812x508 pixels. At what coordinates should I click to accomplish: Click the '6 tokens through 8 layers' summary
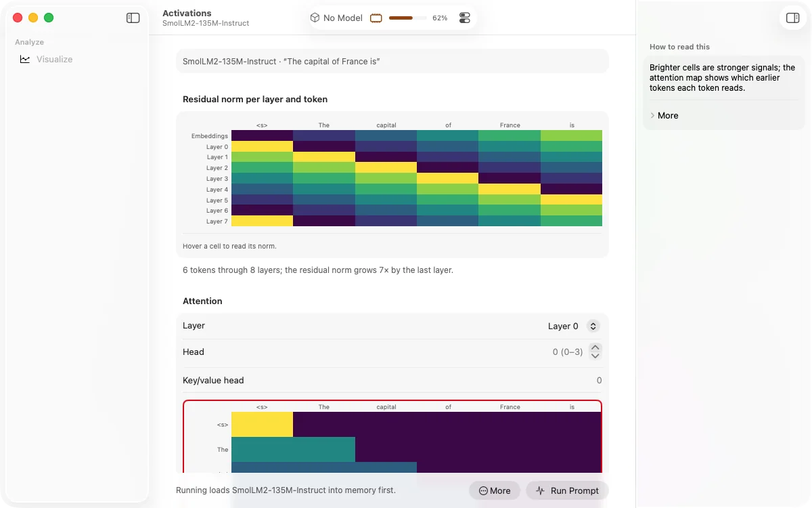click(x=317, y=270)
